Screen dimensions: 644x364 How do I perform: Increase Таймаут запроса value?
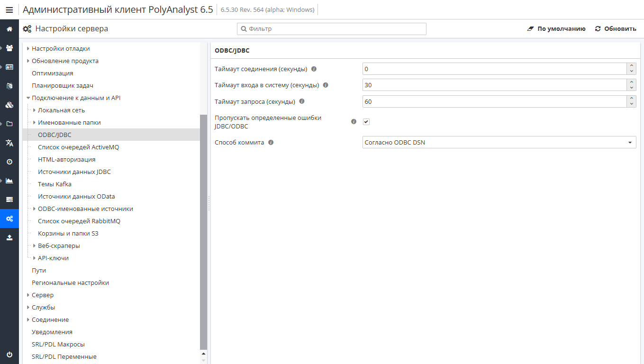coord(631,99)
